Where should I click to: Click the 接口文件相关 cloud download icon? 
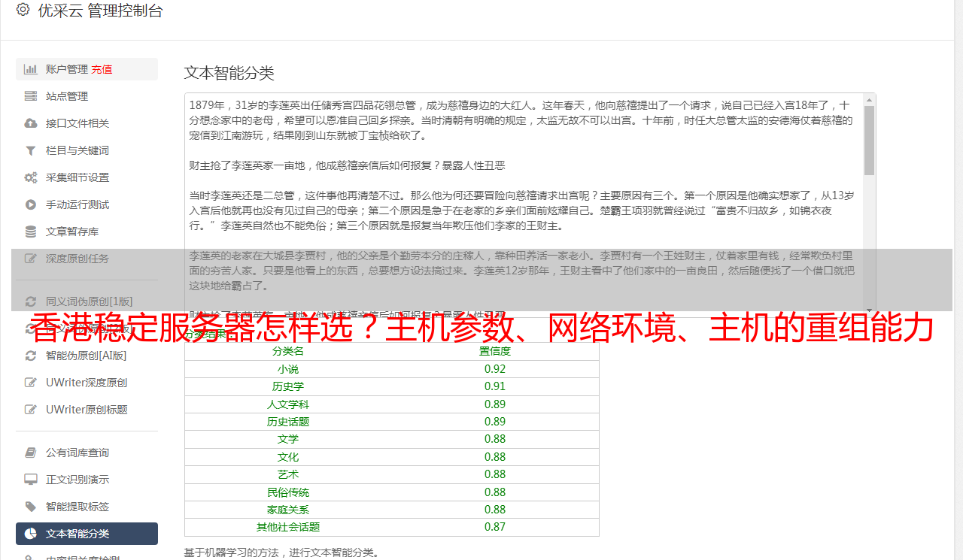[x=31, y=123]
